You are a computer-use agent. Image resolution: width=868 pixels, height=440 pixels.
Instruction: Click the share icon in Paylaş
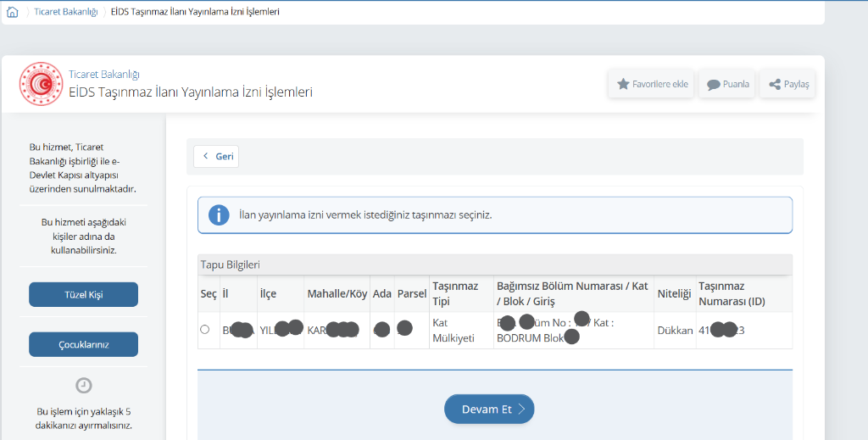[775, 85]
